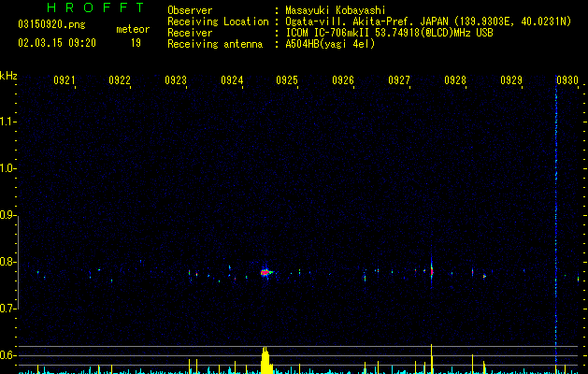Click the 1.1 kHz axis label
Screen dimensions: 588x374
tap(7, 122)
